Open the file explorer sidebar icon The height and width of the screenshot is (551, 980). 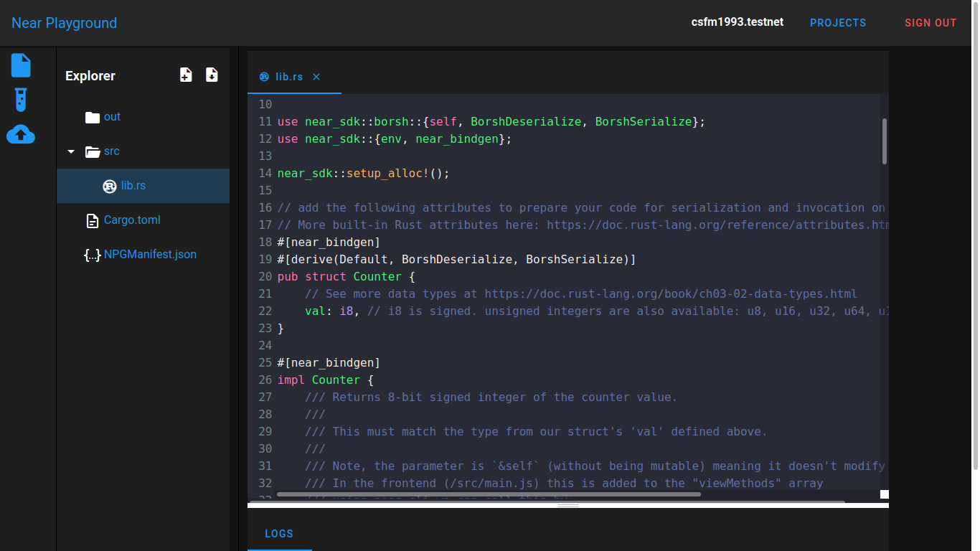tap(21, 65)
